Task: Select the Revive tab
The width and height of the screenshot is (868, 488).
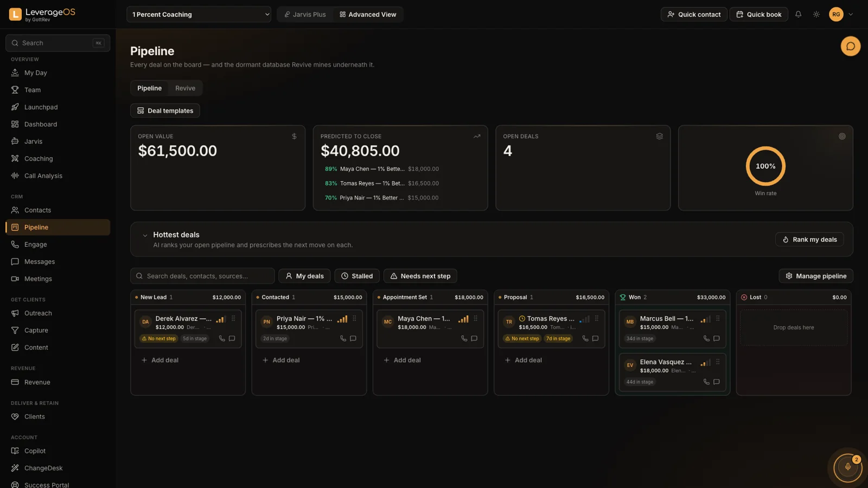Action: click(x=185, y=88)
